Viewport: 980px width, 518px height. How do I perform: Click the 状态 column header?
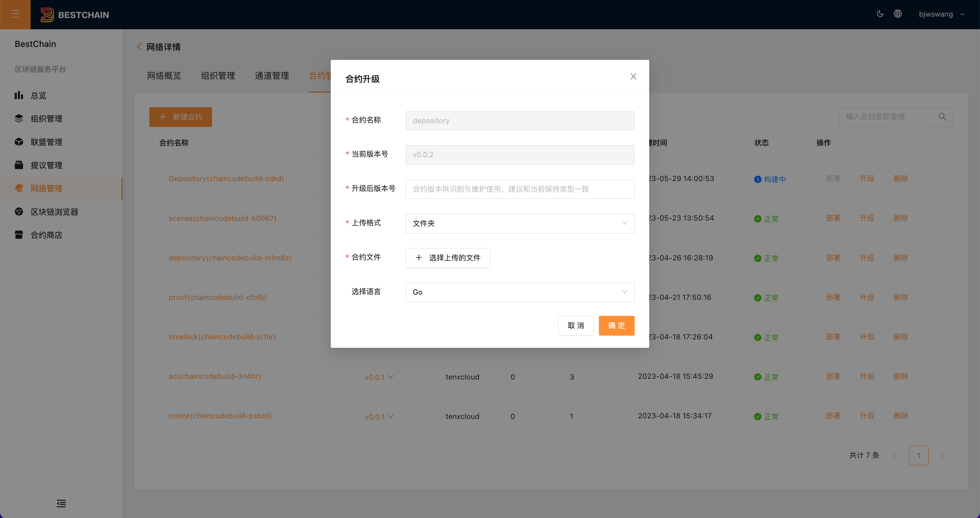(x=761, y=143)
